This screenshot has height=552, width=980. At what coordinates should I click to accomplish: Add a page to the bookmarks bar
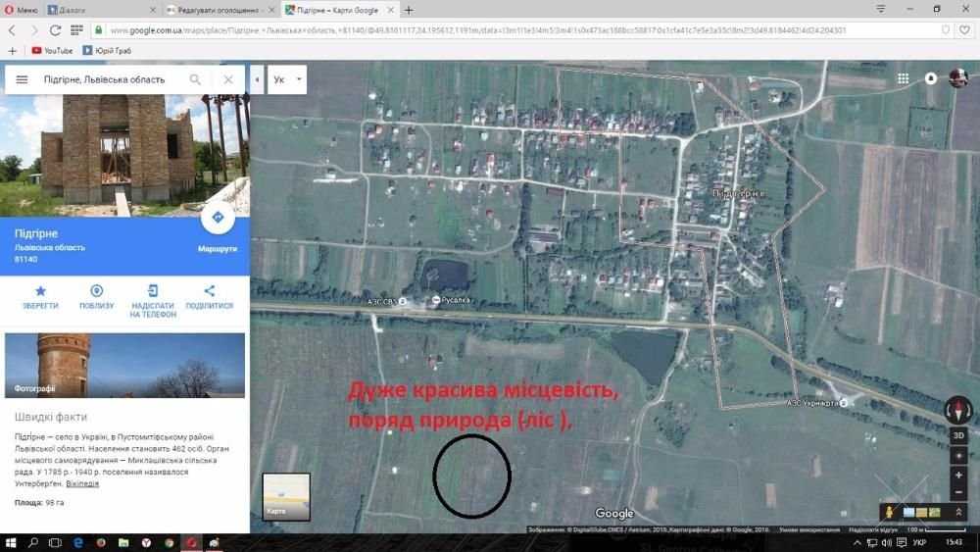(x=12, y=51)
